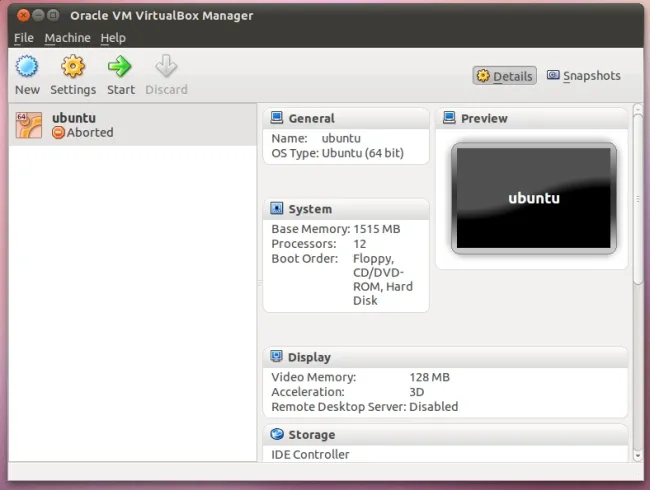Click the ubuntu preview thumbnail
Image resolution: width=650 pixels, height=490 pixels.
(531, 197)
